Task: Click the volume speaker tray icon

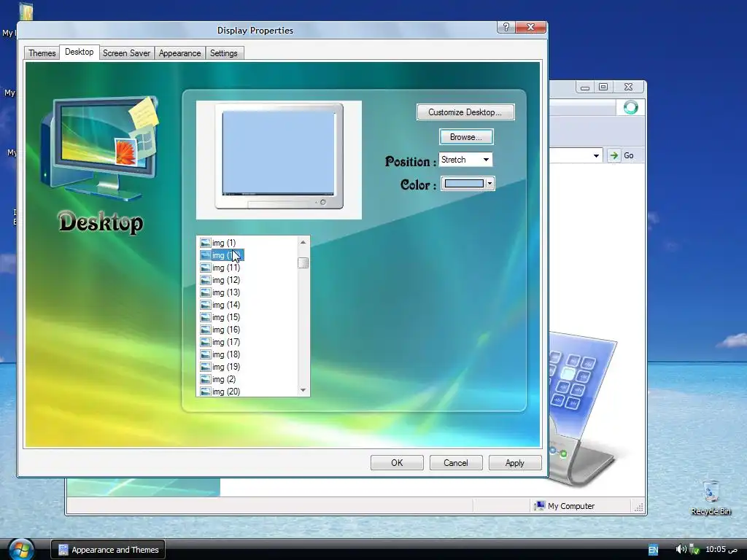Action: pyautogui.click(x=681, y=550)
